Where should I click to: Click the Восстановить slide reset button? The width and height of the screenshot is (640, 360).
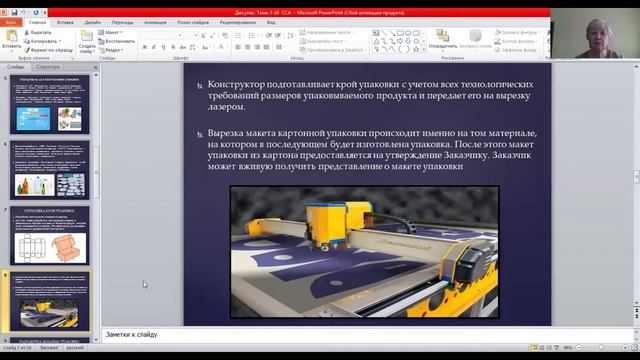pyautogui.click(x=116, y=41)
